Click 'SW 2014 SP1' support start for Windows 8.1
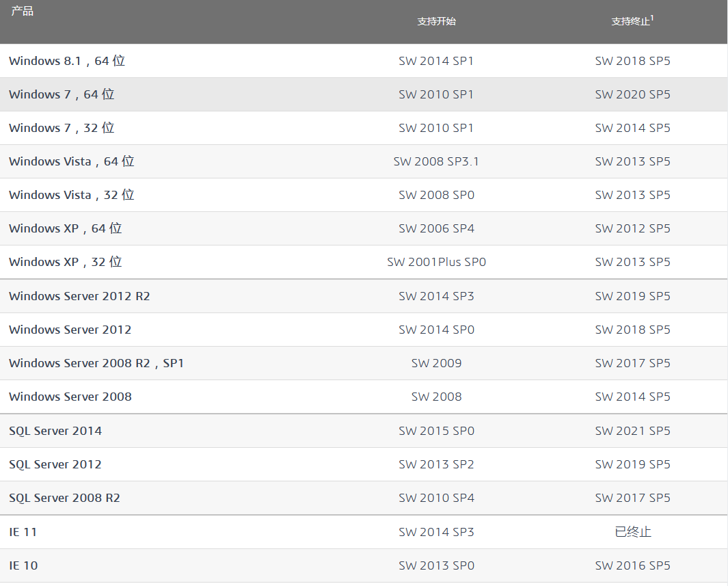 pos(436,61)
